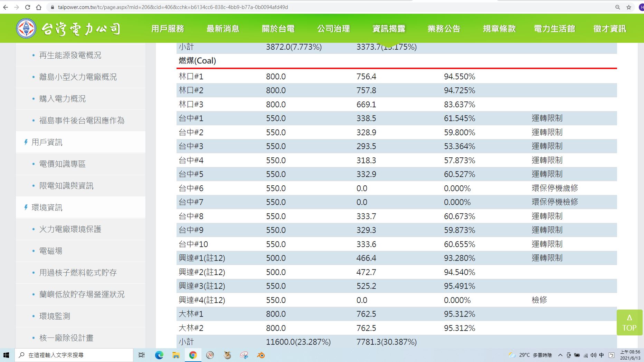
Task: Go to 再生能源發電概況 in sidebar
Action: 70,55
